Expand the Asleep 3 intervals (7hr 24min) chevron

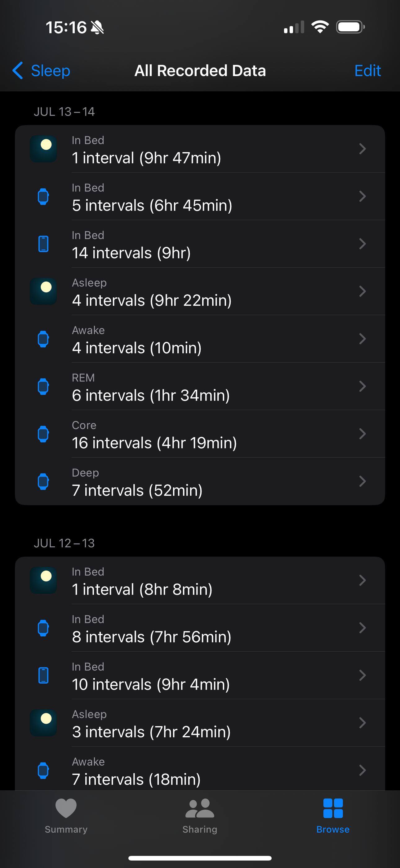point(362,723)
